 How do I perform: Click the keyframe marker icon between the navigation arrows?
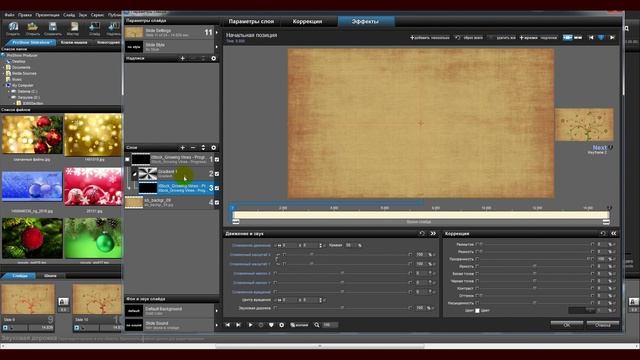pyautogui.click(x=601, y=38)
